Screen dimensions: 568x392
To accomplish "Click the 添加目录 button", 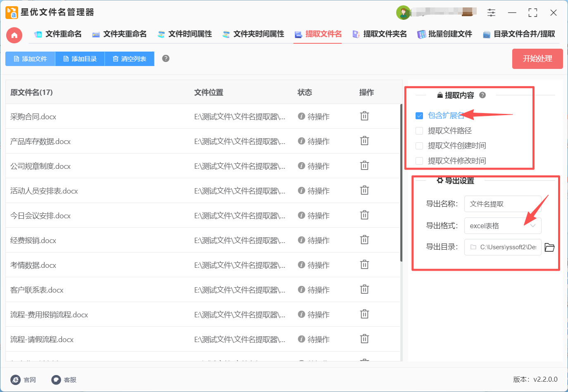I will 80,59.
